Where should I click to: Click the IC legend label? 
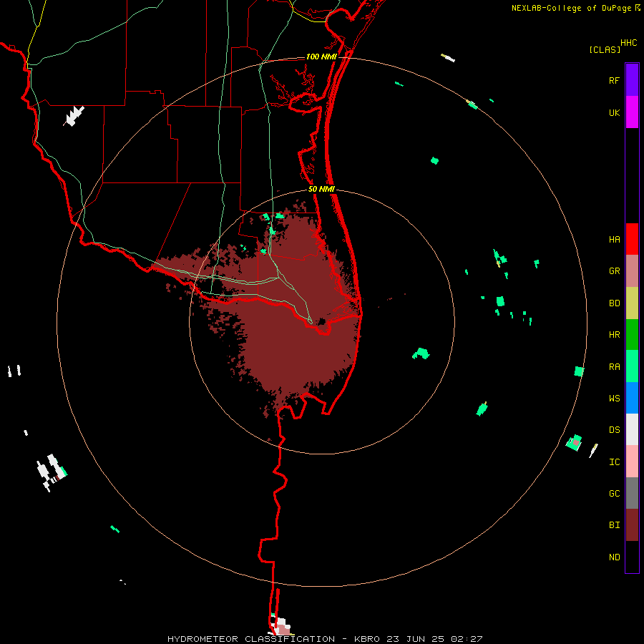coord(614,462)
